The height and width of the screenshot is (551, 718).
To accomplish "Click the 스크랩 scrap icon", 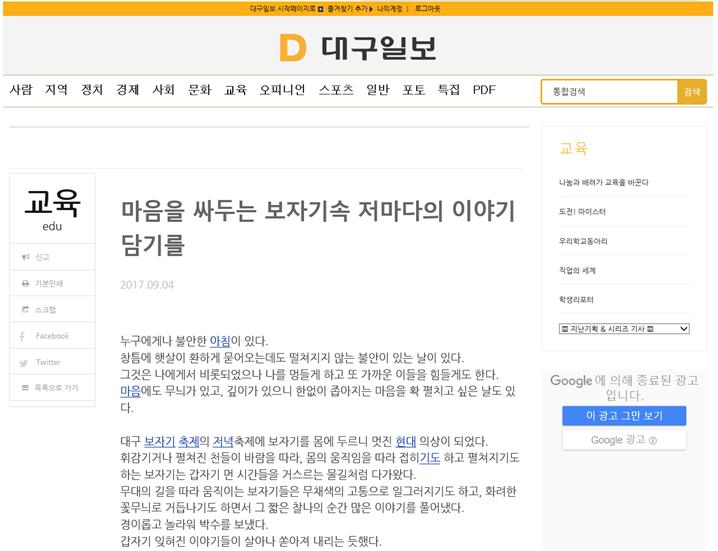I will click(x=25, y=310).
